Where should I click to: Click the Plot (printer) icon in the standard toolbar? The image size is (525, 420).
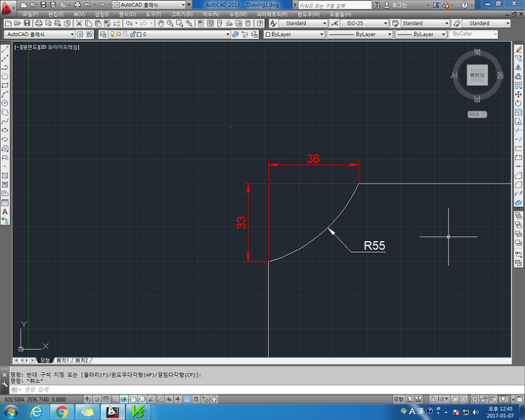coord(39,23)
